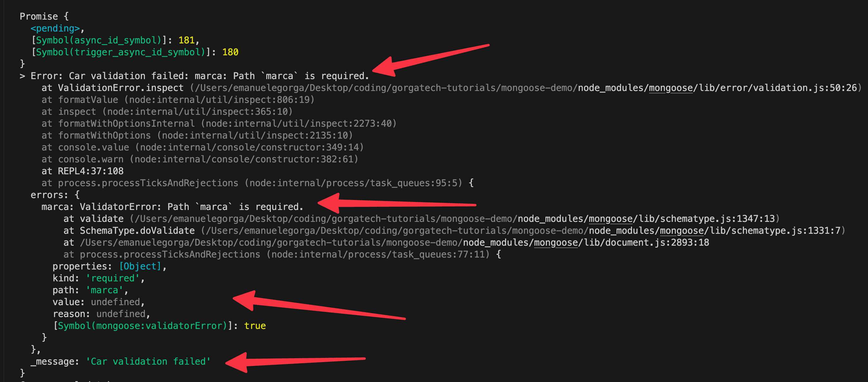
Task: Click the console.warn stack frame line
Action: [200, 159]
